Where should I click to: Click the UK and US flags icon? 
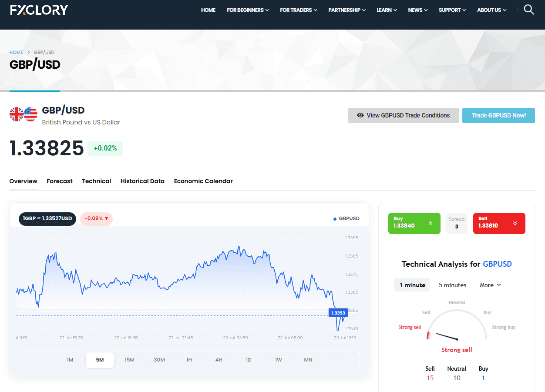(x=24, y=114)
